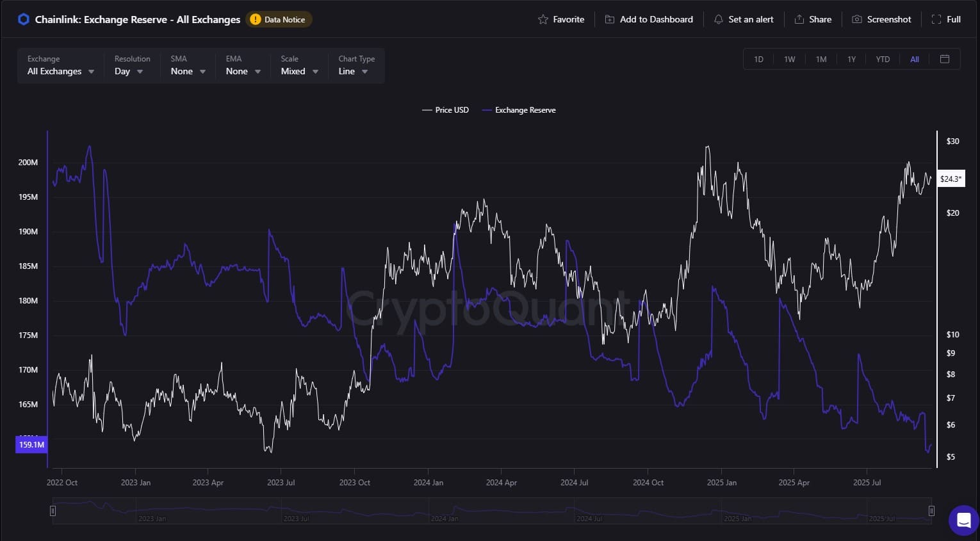The width and height of the screenshot is (980, 541).
Task: Click the 165M left axis label
Action: pyautogui.click(x=28, y=405)
